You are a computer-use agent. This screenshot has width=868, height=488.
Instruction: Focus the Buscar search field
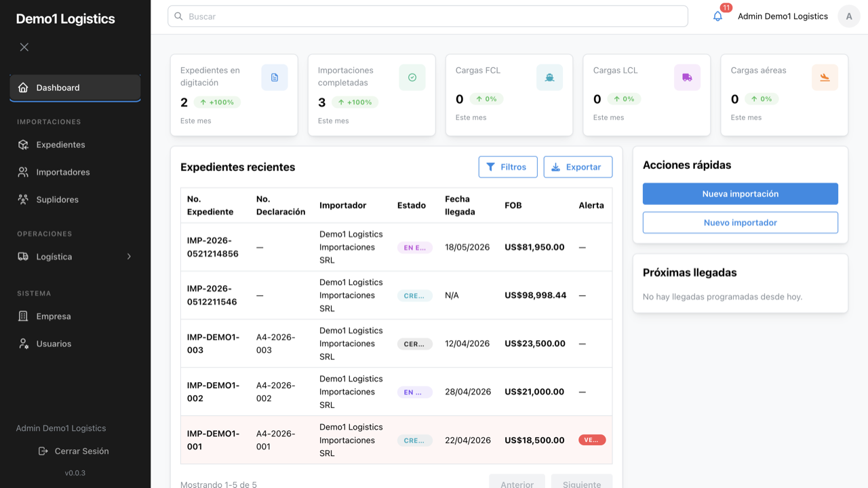tap(428, 16)
